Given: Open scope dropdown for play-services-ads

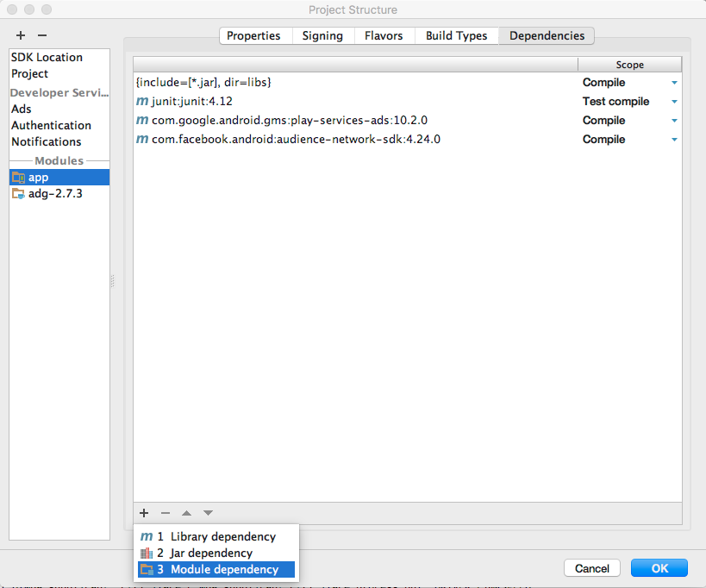Looking at the screenshot, I should [x=674, y=121].
